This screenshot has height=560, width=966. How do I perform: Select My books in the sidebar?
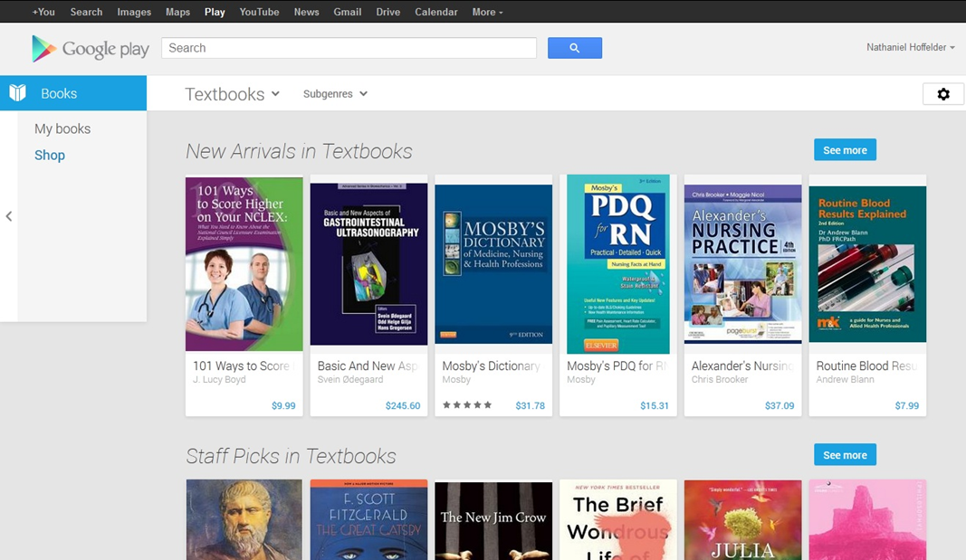62,128
